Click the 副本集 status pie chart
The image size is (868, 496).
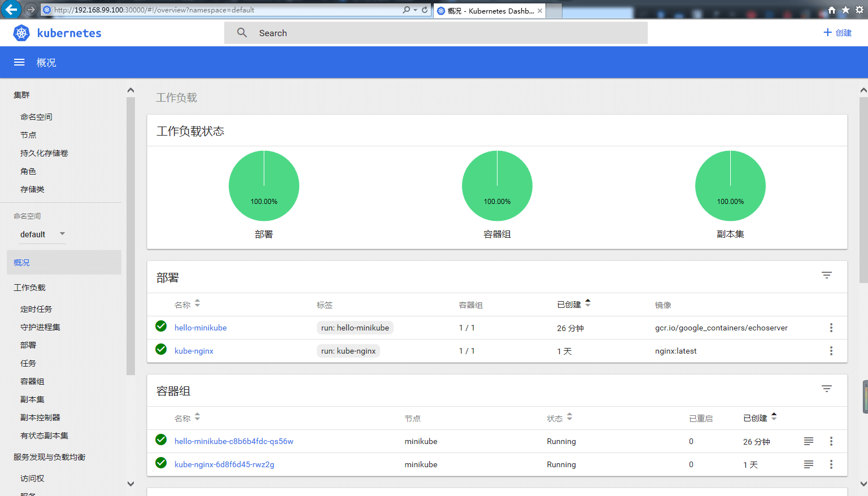point(730,185)
